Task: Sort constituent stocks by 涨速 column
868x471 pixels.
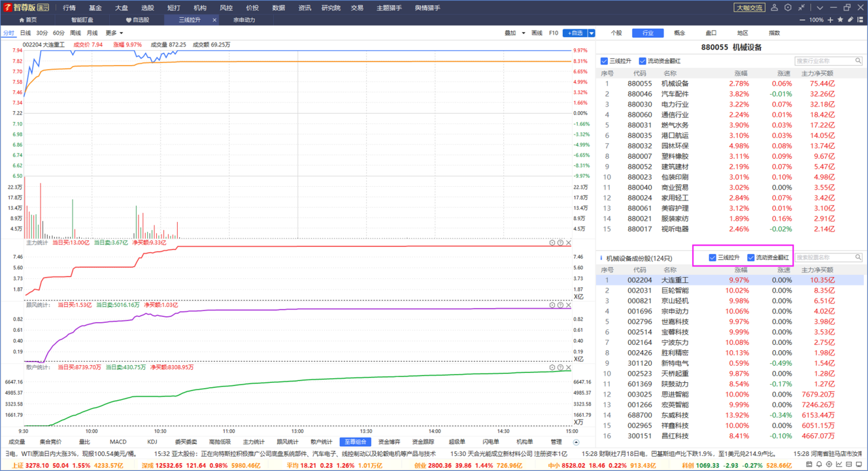Action: coord(784,270)
